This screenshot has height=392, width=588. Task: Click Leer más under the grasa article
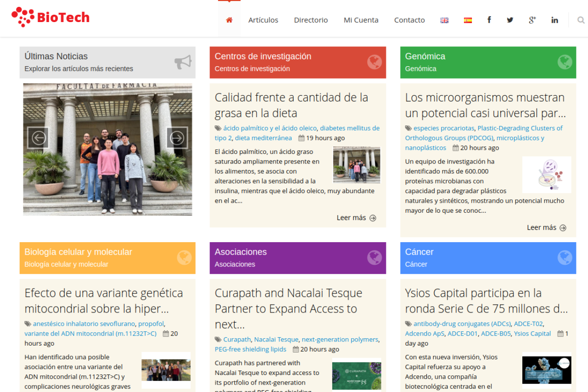pyautogui.click(x=356, y=218)
